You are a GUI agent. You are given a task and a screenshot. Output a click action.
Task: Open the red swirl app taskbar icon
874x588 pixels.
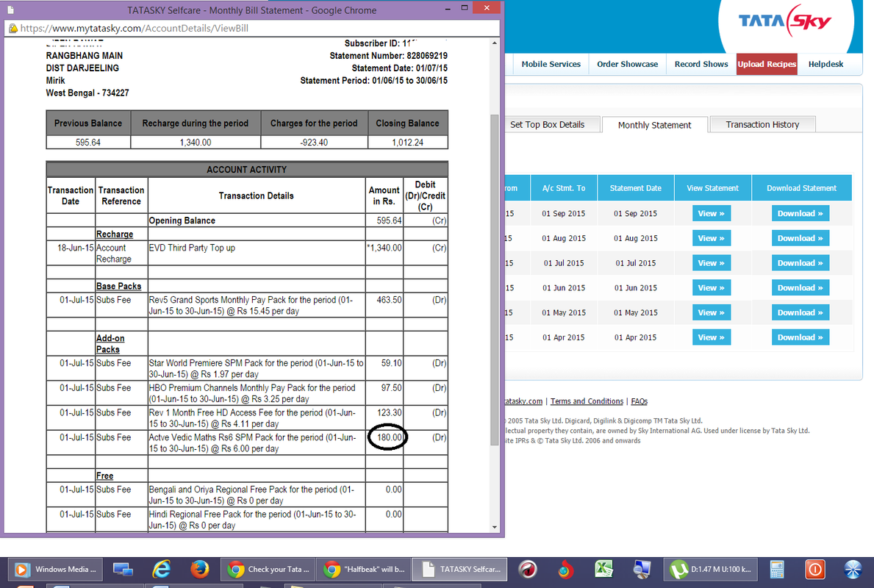click(x=528, y=569)
